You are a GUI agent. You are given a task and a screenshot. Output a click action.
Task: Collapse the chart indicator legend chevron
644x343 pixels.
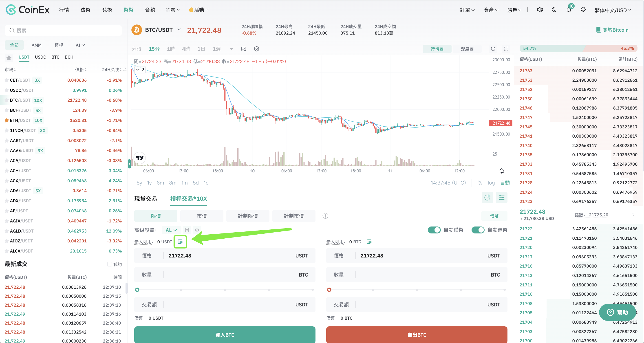tap(138, 70)
